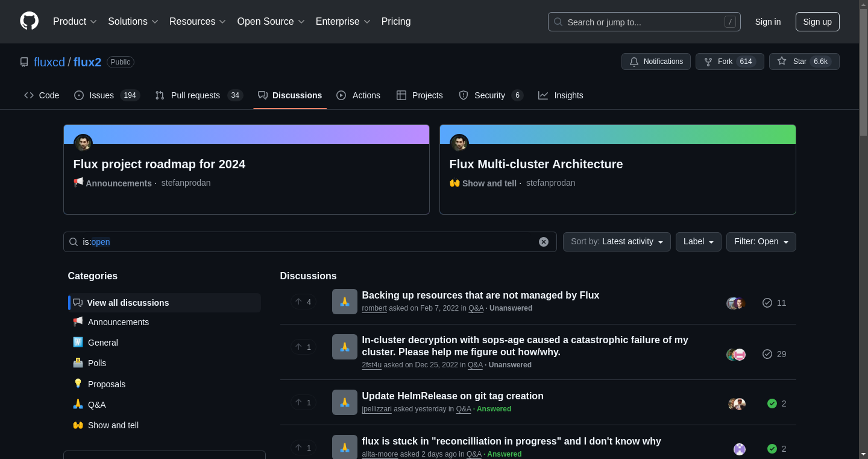Click stefanprodan avatar on Multi-cluster card
The image size is (868, 459).
[459, 144]
